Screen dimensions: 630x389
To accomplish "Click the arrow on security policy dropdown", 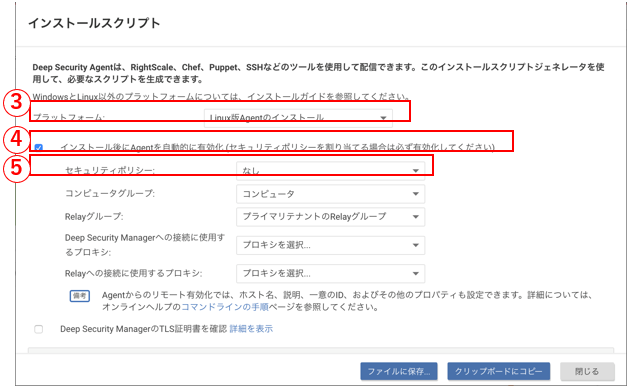I will 415,171.
